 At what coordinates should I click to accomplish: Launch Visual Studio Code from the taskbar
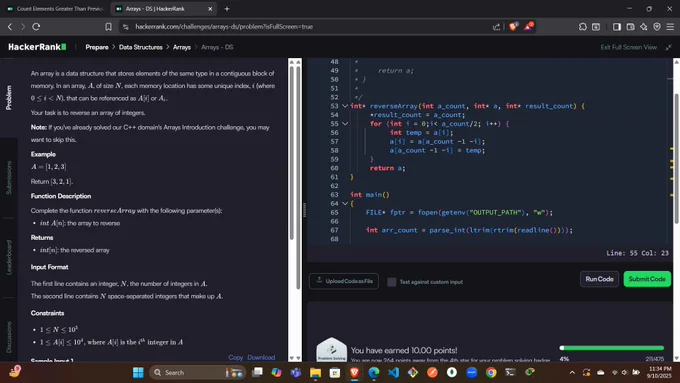[x=393, y=372]
